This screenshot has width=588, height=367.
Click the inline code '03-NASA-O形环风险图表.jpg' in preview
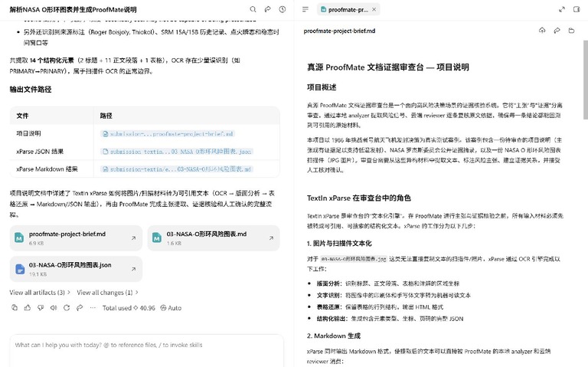(x=354, y=259)
